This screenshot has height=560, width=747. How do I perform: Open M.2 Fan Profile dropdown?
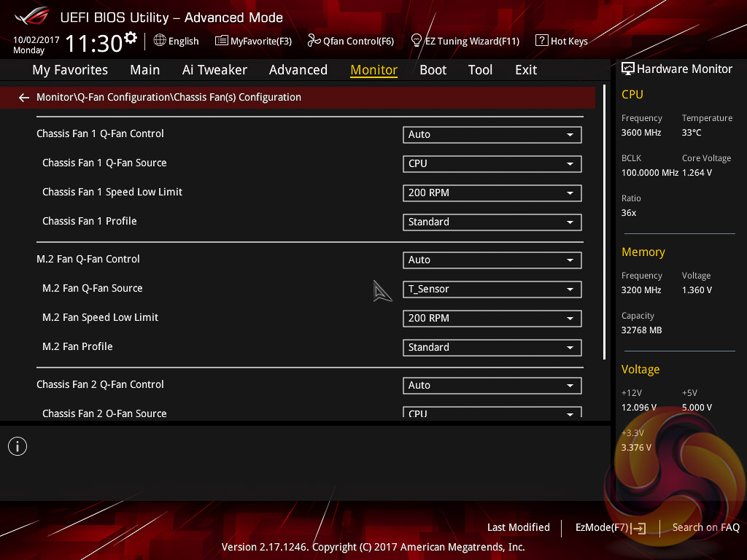[492, 347]
